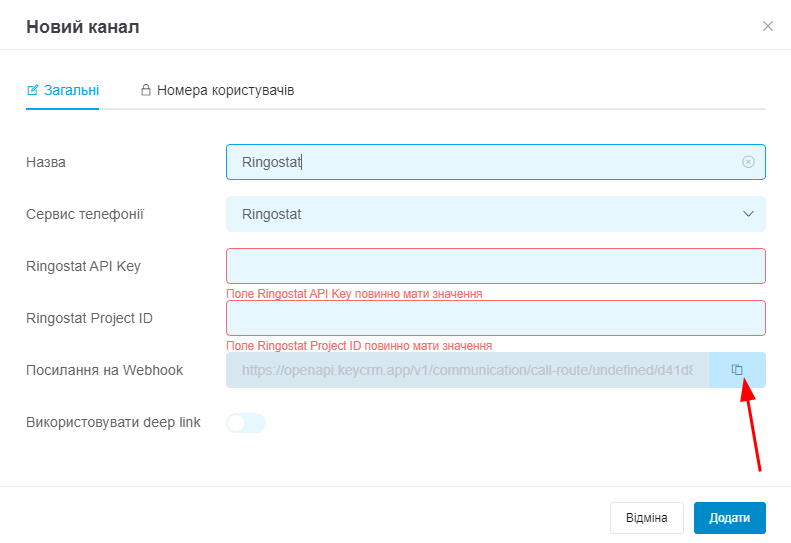Cancel with the Відміна button
This screenshot has width=791, height=543.
(647, 518)
